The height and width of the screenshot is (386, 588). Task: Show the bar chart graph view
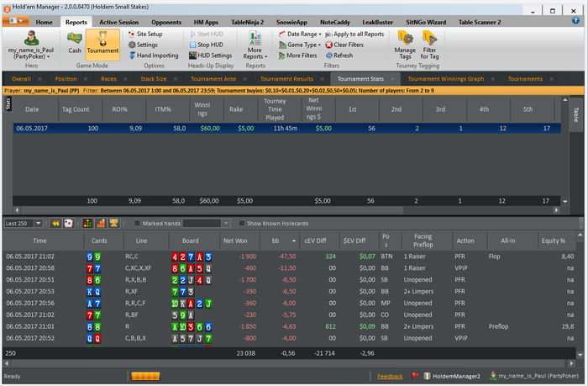click(x=101, y=224)
